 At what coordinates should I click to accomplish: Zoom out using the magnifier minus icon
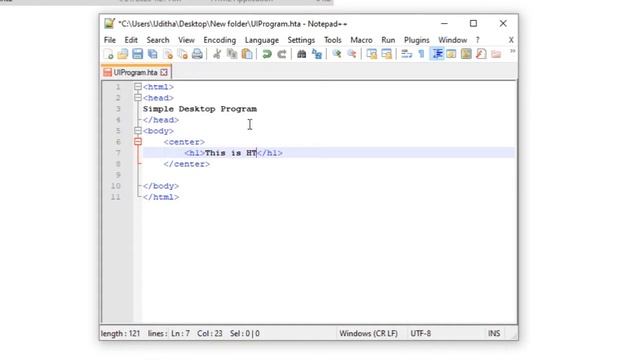click(x=351, y=54)
